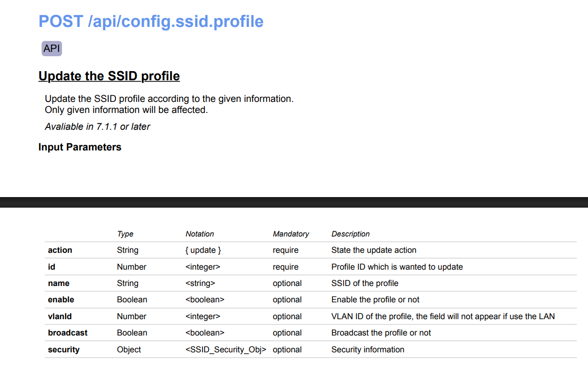Click the underlined 'Update the SSID profile' title
The height and width of the screenshot is (373, 588).
pyautogui.click(x=109, y=76)
